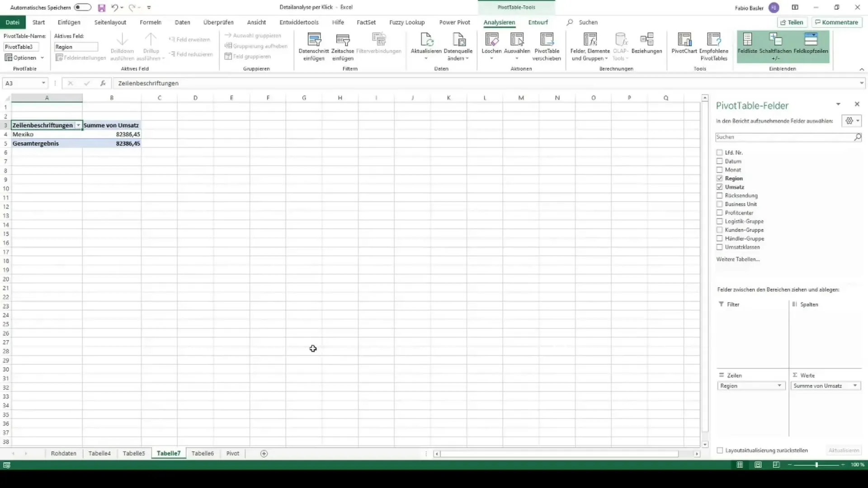Open ribbon display options icon
868x488 pixels.
pyautogui.click(x=795, y=7)
